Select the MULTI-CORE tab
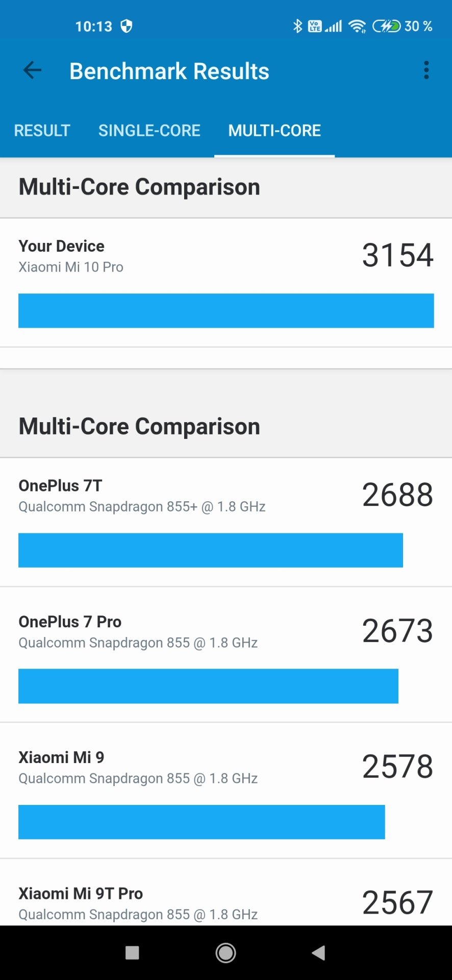452x980 pixels. click(x=274, y=131)
